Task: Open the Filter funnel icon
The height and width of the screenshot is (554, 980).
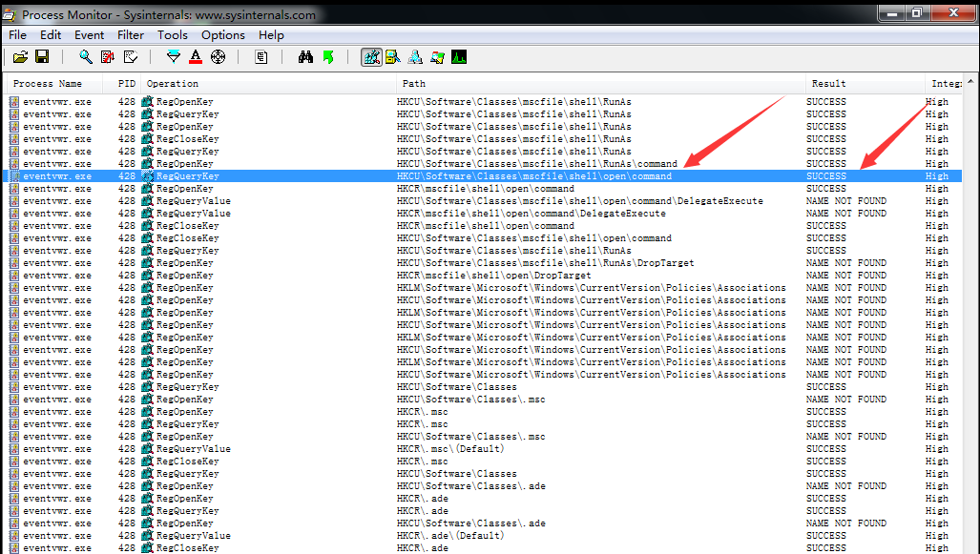Action: point(173,57)
